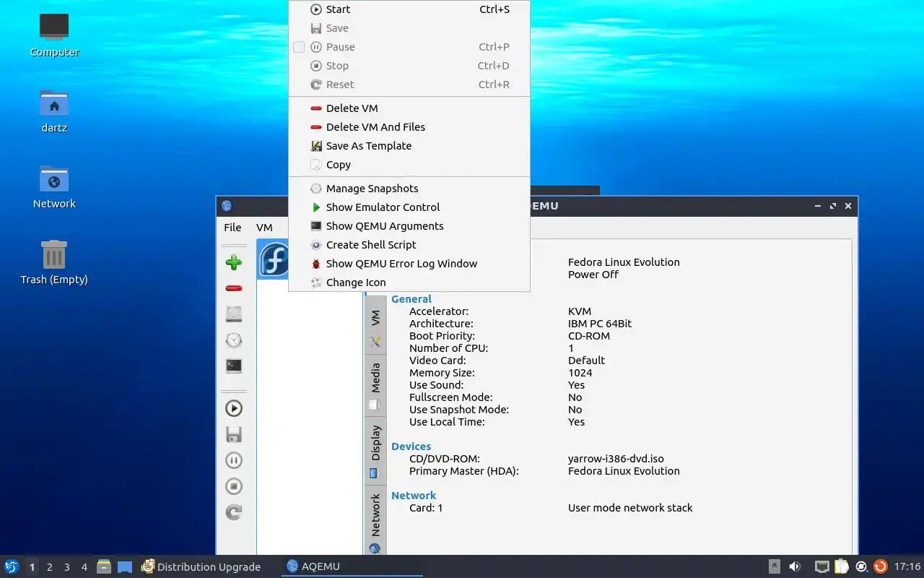Activate the AQEMU taskbar button
The image size is (924, 578).
point(352,566)
